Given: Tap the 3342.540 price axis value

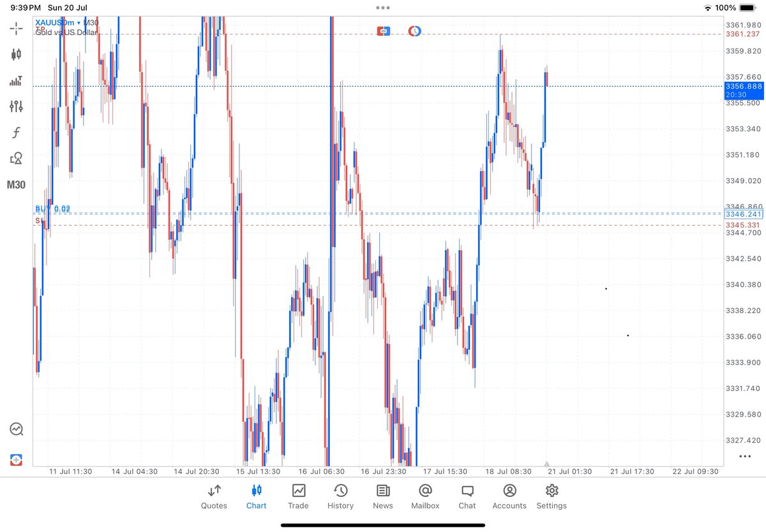Looking at the screenshot, I should [743, 258].
